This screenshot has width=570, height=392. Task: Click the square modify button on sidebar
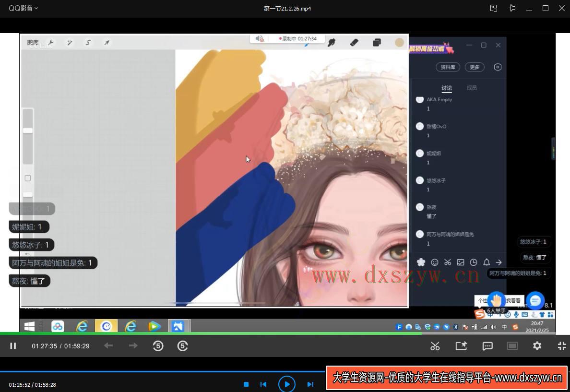[28, 178]
